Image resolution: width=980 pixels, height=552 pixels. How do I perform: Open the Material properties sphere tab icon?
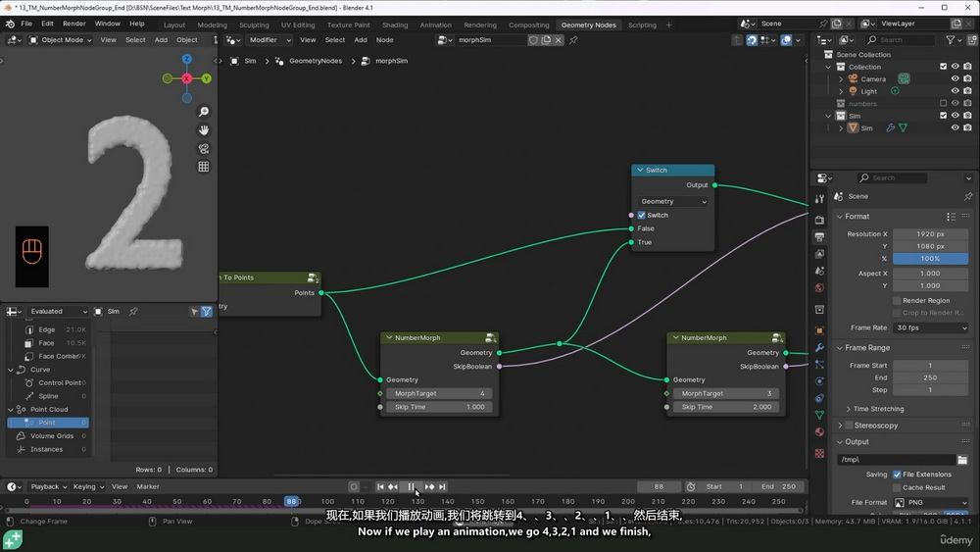pyautogui.click(x=819, y=432)
